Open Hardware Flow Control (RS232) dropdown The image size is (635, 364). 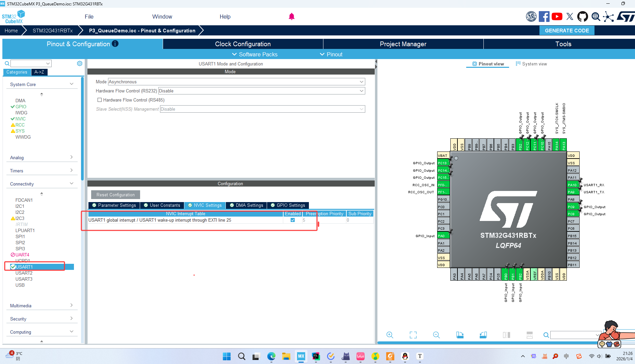[262, 91]
